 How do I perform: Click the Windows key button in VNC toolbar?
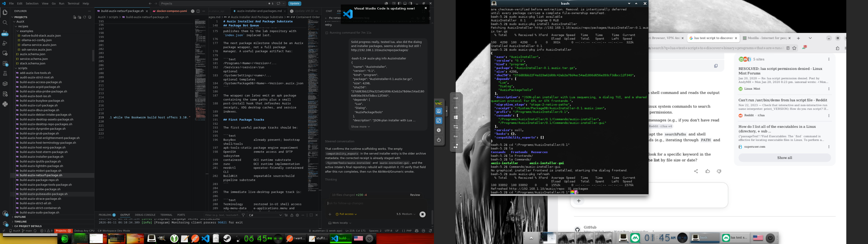coord(456,117)
